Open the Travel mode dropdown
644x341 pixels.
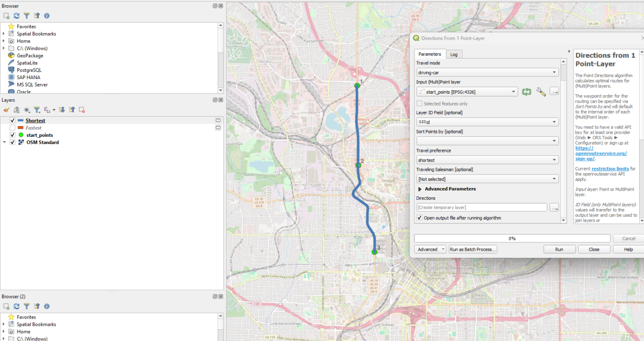[487, 73]
